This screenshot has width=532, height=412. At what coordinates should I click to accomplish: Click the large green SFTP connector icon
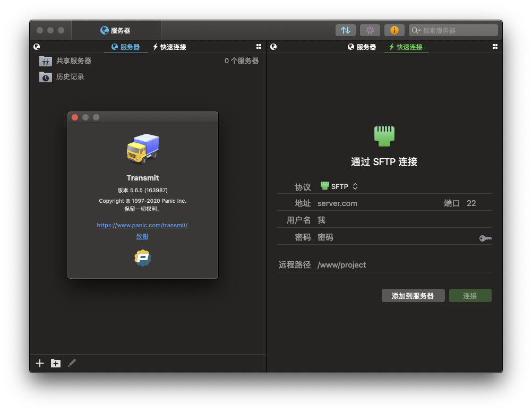coord(384,136)
